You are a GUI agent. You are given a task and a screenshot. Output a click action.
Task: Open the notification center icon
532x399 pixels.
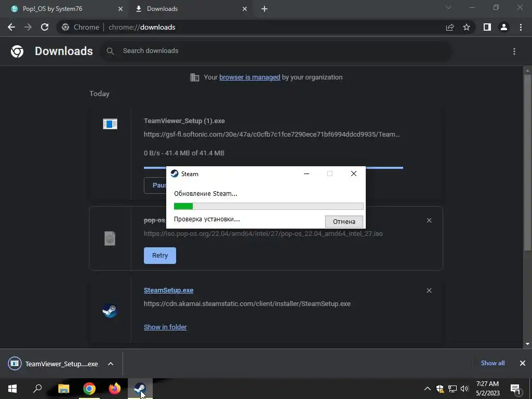(x=515, y=389)
